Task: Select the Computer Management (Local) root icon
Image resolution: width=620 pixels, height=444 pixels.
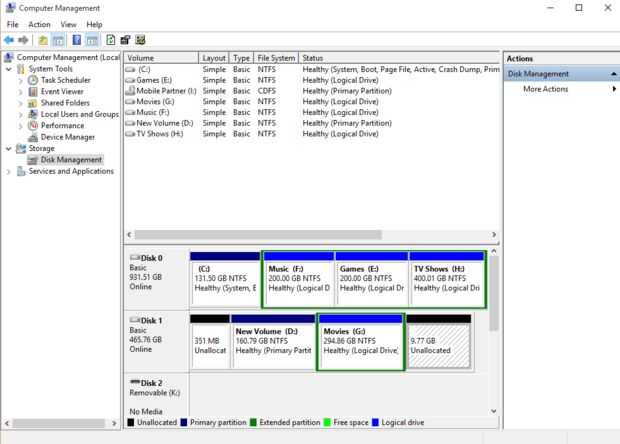Action: [x=9, y=57]
